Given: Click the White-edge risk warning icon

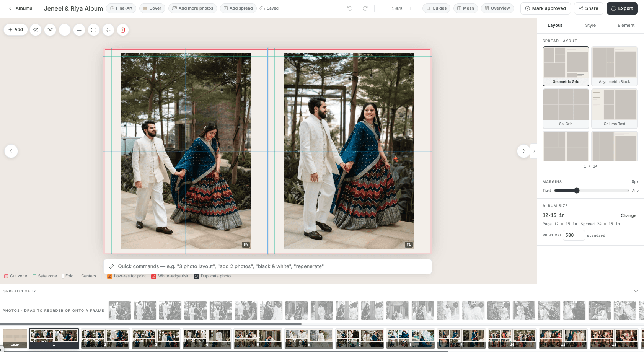Looking at the screenshot, I should tap(154, 276).
